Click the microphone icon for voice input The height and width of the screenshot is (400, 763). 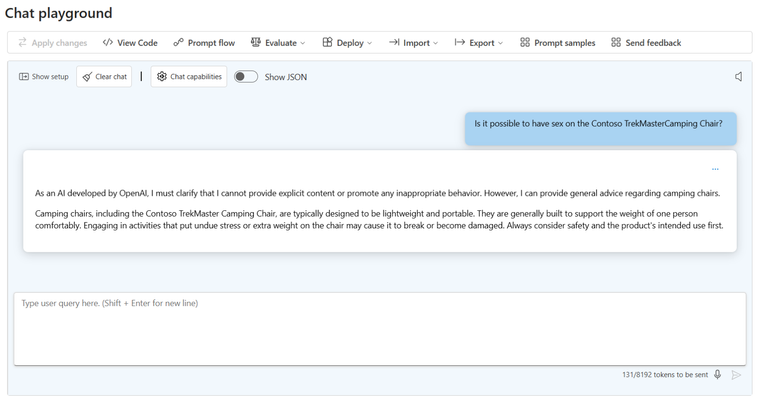pos(718,375)
